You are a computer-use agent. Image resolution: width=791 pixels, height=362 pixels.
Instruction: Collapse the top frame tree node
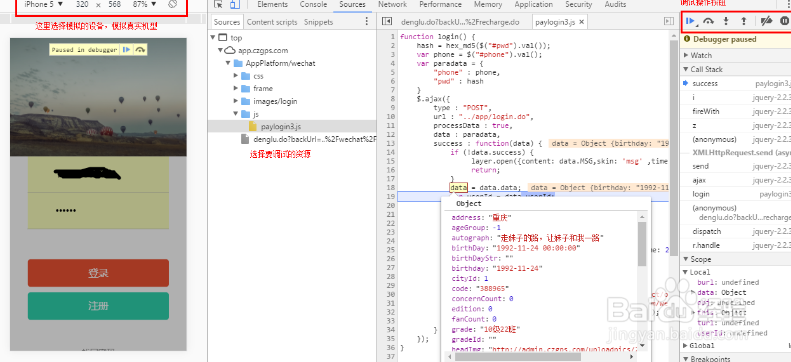tap(213, 37)
